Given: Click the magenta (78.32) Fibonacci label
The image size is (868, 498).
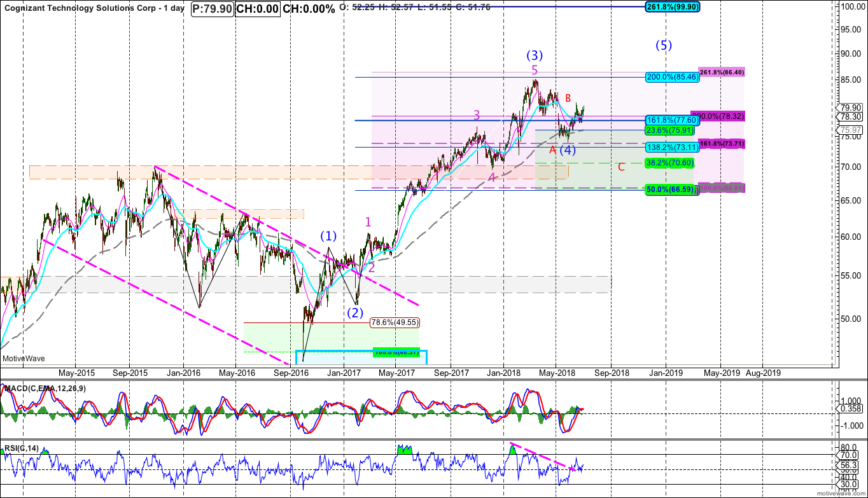Looking at the screenshot, I should coord(722,116).
